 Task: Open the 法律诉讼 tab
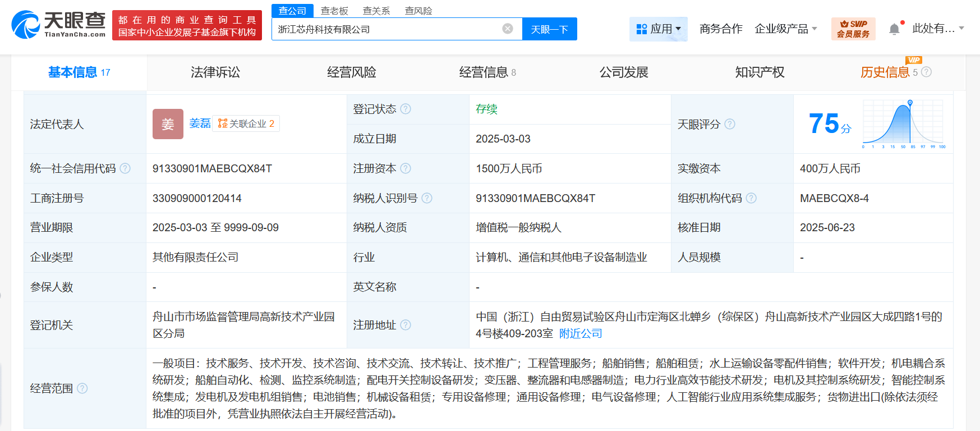tap(215, 72)
